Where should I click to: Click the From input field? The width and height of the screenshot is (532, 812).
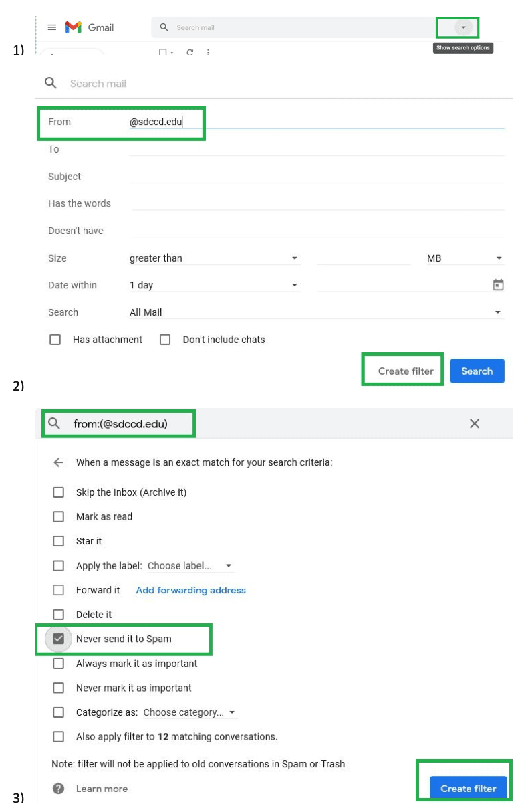(314, 122)
